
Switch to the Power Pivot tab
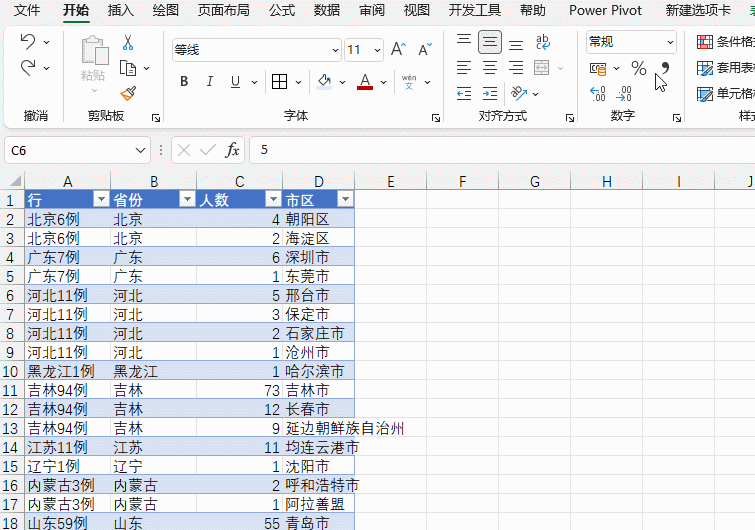point(605,10)
